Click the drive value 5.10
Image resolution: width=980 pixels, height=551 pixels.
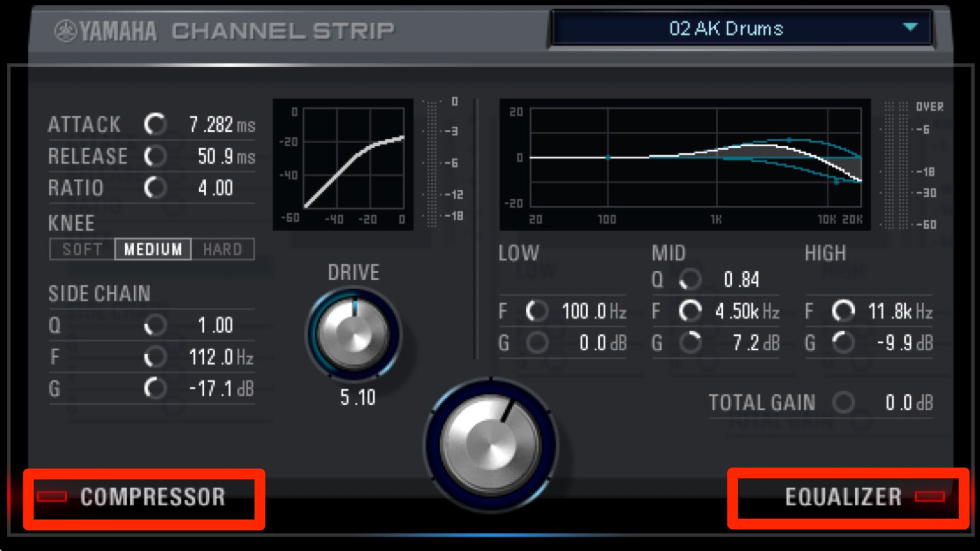click(x=357, y=397)
